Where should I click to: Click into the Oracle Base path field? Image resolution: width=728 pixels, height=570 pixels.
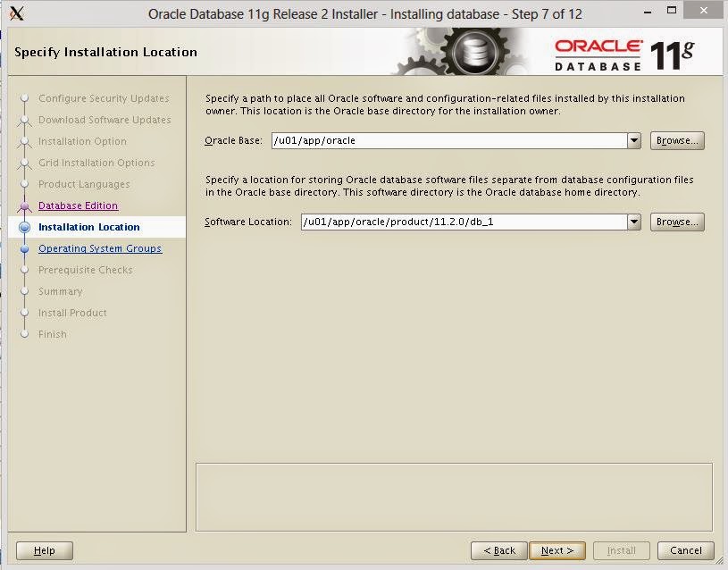point(449,141)
